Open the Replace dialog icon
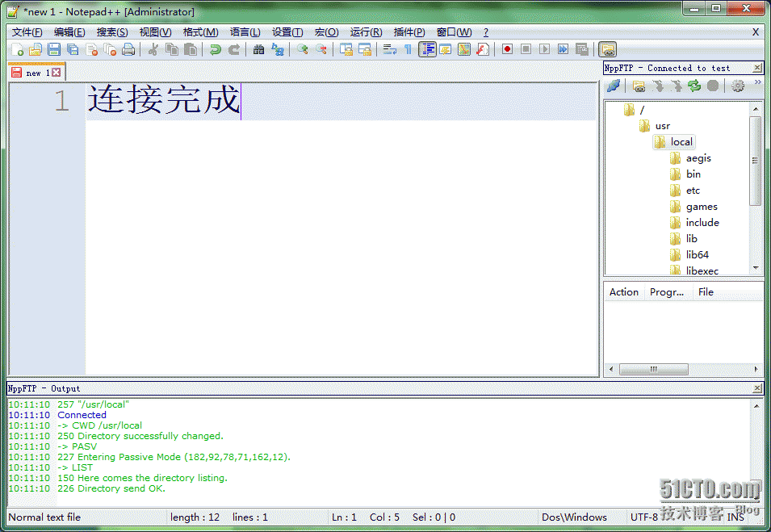The height and width of the screenshot is (532, 771). click(278, 49)
